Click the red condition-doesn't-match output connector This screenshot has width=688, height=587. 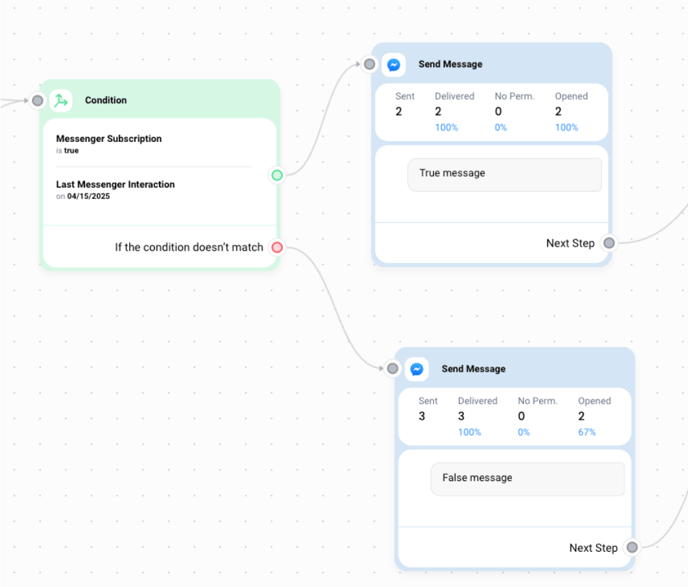pos(277,247)
